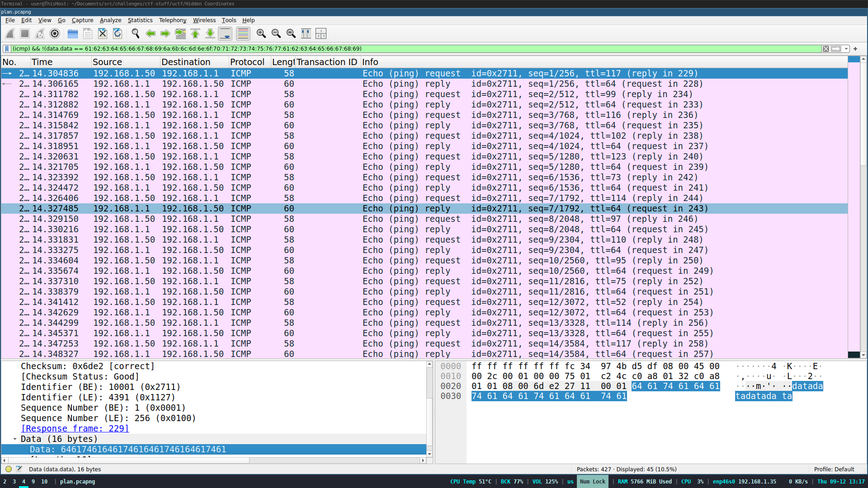The image size is (868, 488).
Task: Jump to first packet icon
Action: coord(195,33)
